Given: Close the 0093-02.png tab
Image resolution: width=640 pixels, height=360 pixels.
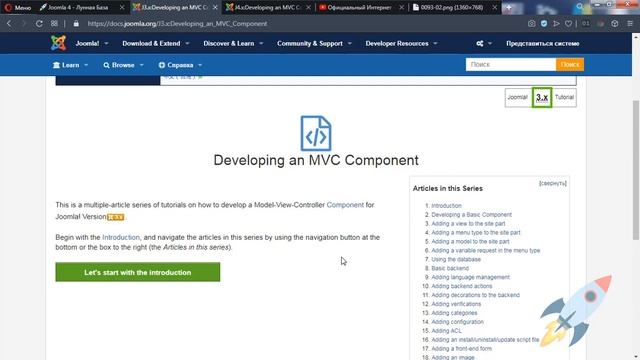Looking at the screenshot, I should click(495, 7).
